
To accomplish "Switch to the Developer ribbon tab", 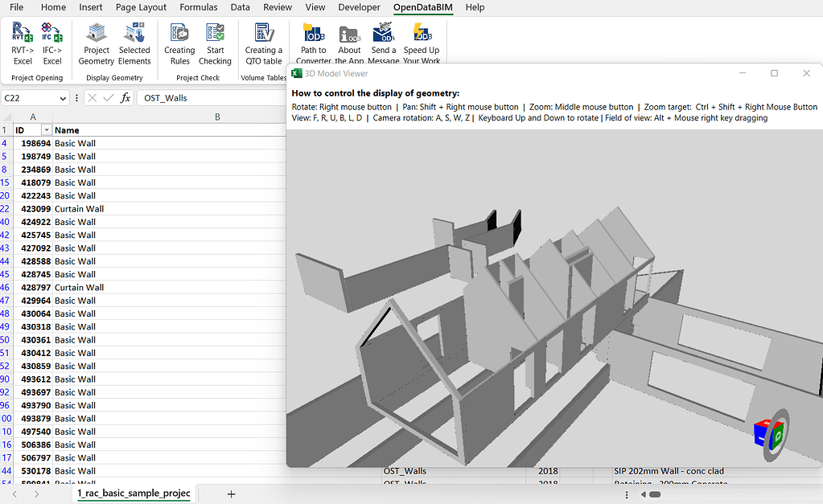I will tap(359, 7).
